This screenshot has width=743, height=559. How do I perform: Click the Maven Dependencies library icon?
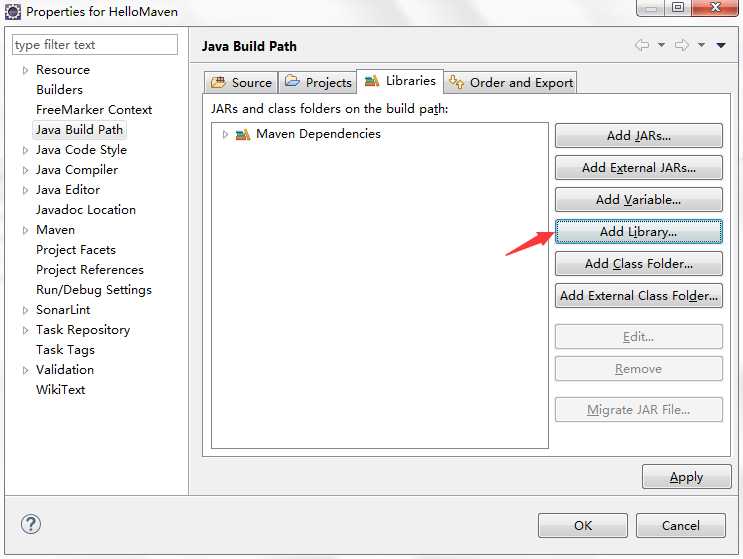(x=243, y=135)
